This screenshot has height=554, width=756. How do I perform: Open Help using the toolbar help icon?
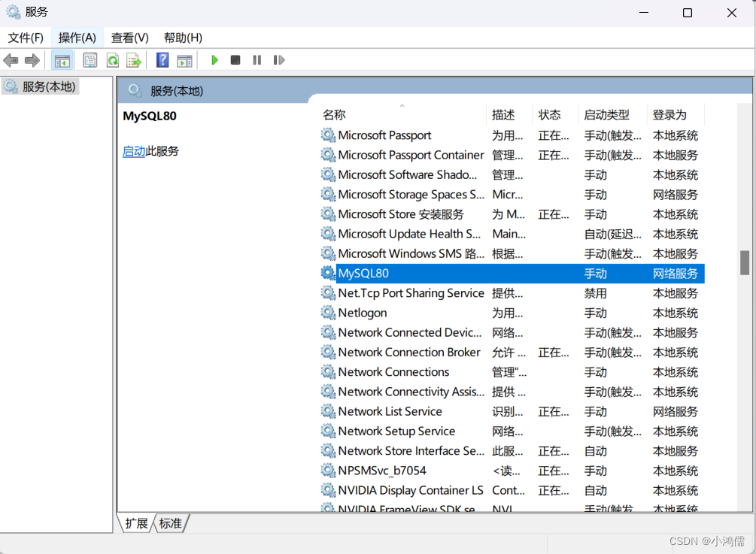pyautogui.click(x=162, y=60)
